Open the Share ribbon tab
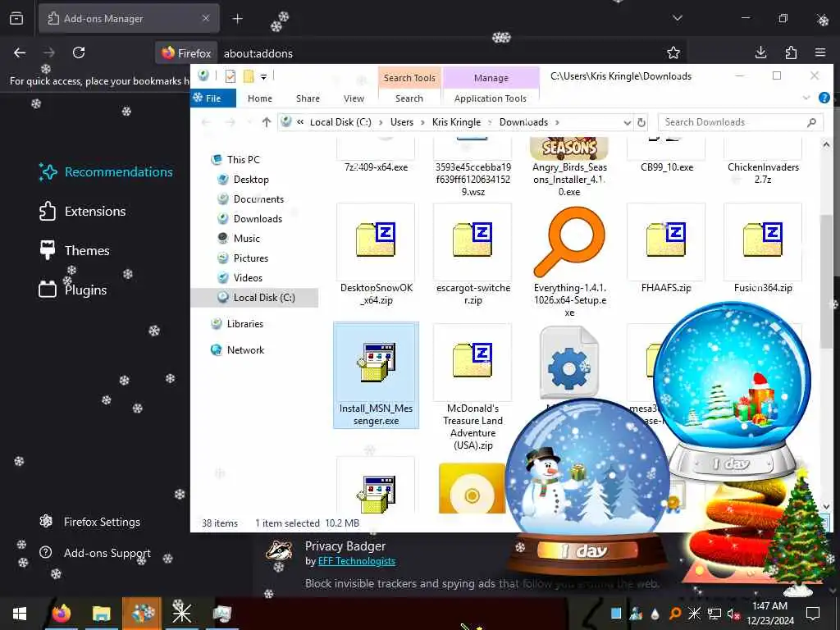 (x=308, y=98)
